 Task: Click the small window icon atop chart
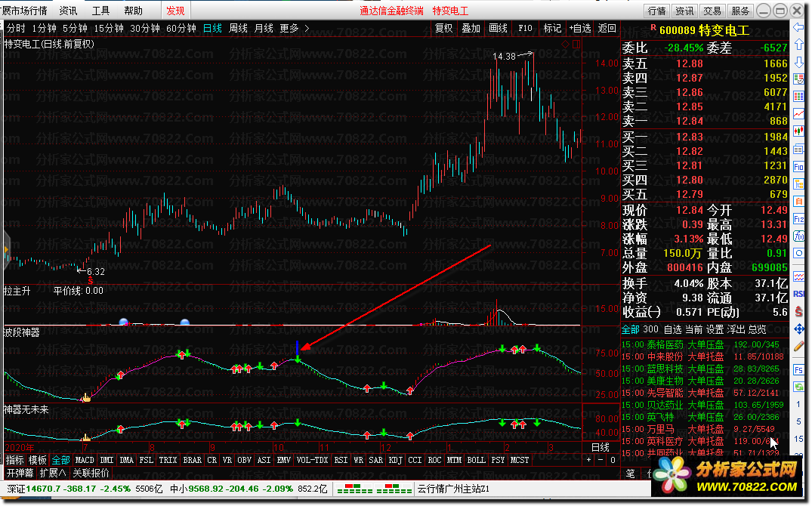click(576, 44)
